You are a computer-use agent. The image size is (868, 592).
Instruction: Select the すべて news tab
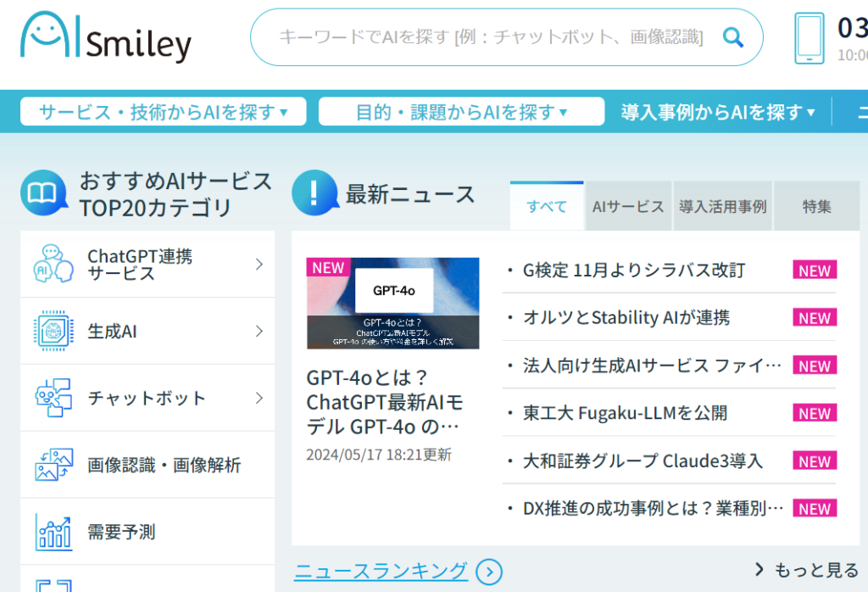click(x=547, y=206)
